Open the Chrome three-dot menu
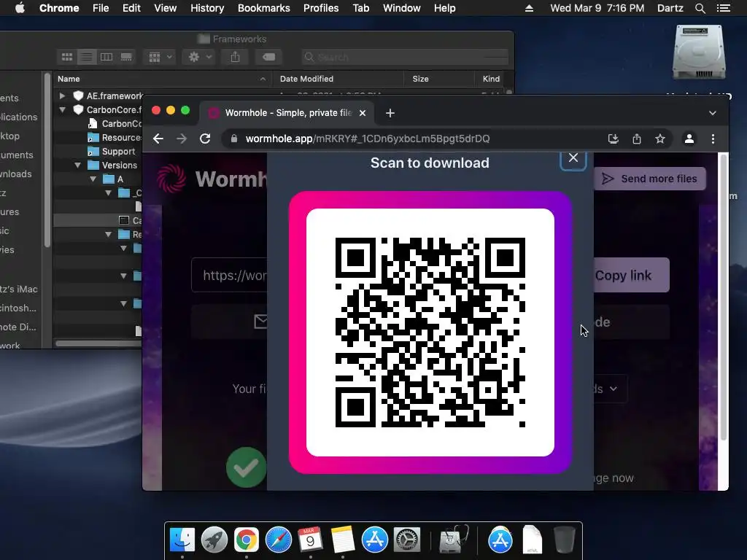Screen dimensions: 747x560 [713, 139]
